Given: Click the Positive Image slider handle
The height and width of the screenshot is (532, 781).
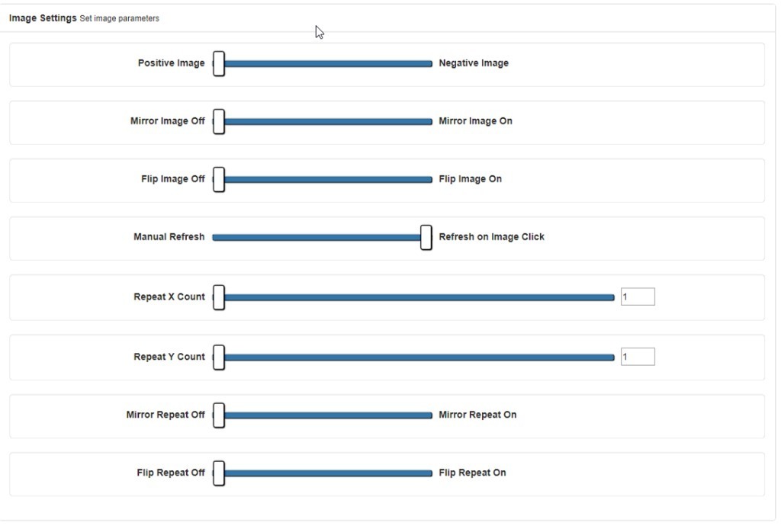Looking at the screenshot, I should coord(219,63).
